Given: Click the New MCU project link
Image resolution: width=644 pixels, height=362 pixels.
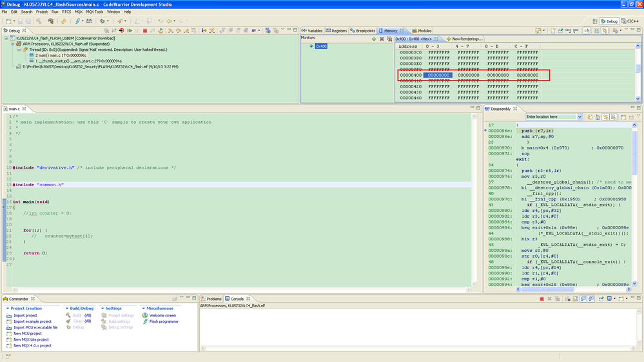Looking at the screenshot, I should 28,334.
